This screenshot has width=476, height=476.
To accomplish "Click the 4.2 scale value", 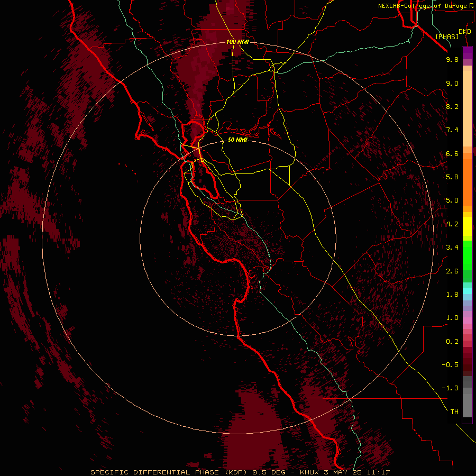I will tap(452, 224).
